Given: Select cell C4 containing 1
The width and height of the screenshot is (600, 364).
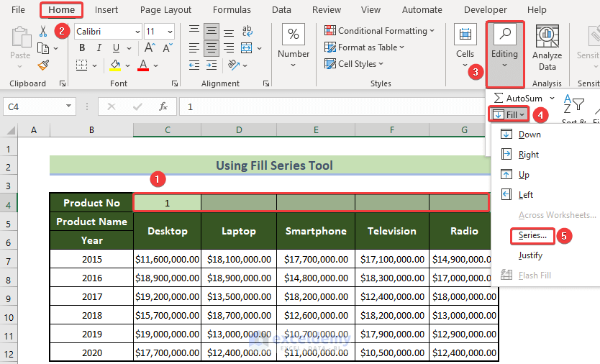Looking at the screenshot, I should pyautogui.click(x=167, y=203).
